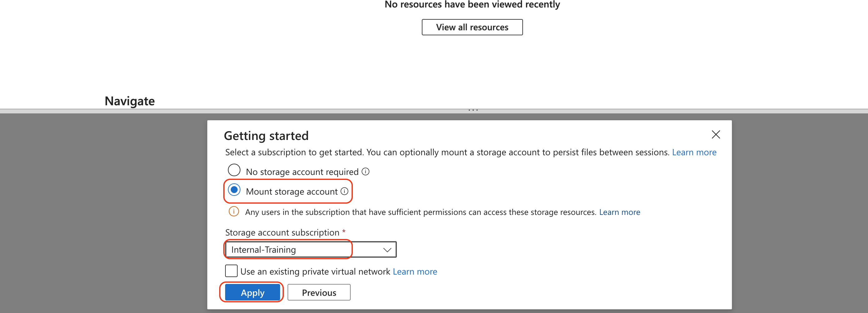Click the Storage account subscription label
The width and height of the screenshot is (868, 313).
(x=282, y=232)
